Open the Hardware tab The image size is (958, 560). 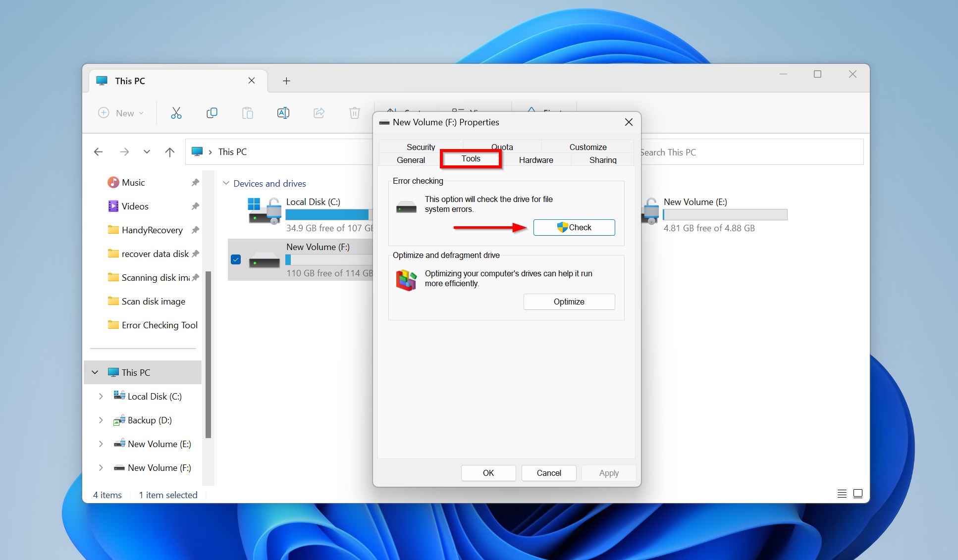tap(535, 160)
